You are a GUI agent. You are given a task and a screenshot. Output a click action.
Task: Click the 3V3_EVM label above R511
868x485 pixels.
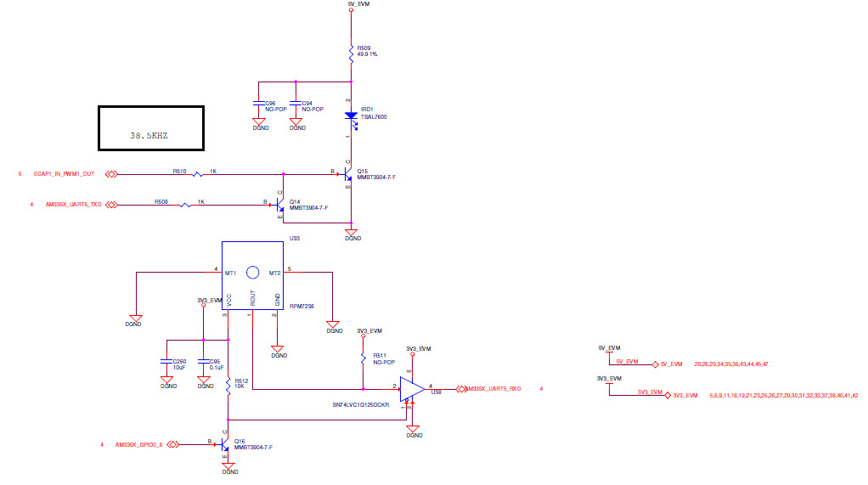369,330
